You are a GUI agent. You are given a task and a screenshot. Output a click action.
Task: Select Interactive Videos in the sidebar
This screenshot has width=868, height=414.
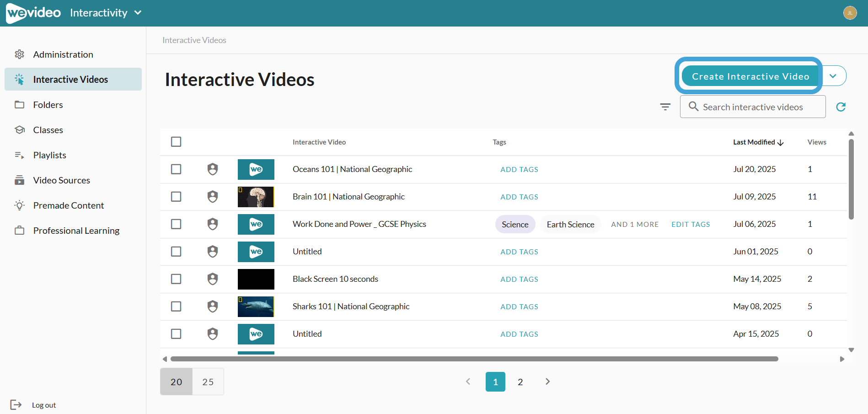tap(73, 79)
